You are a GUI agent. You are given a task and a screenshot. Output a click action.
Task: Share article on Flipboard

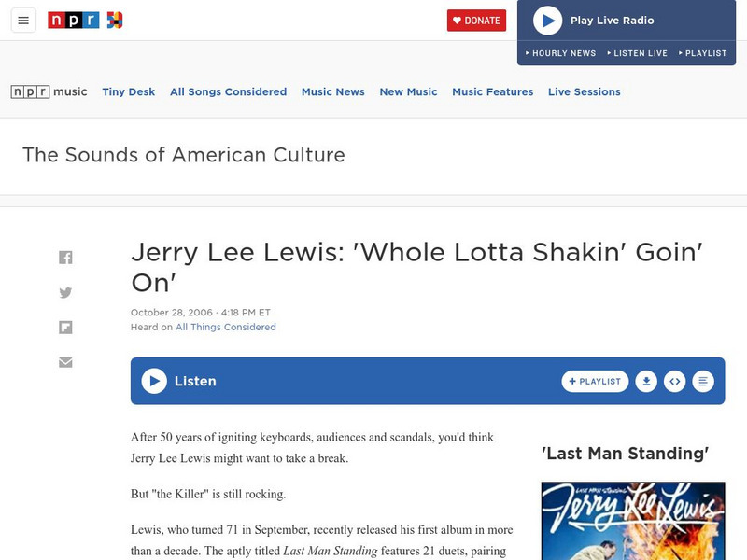pos(65,328)
